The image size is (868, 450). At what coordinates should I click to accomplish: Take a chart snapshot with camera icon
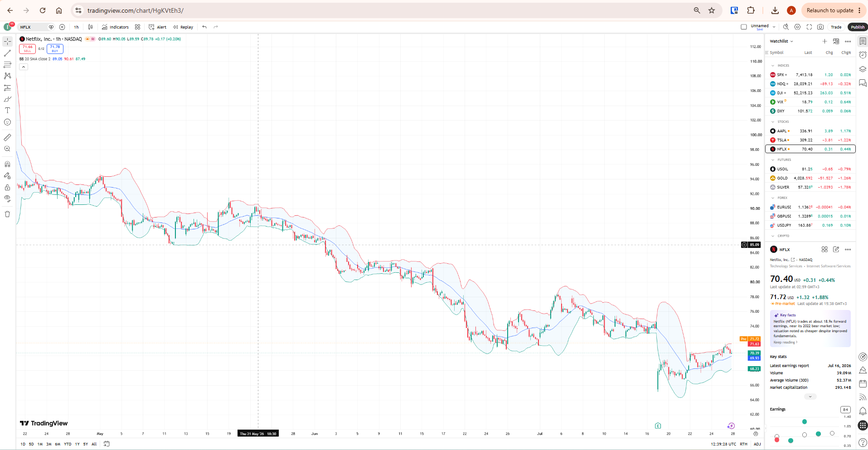(820, 27)
